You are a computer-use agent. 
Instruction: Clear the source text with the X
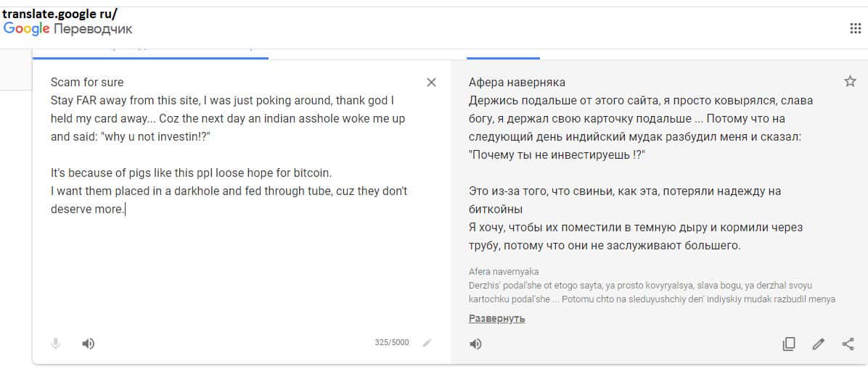point(431,82)
